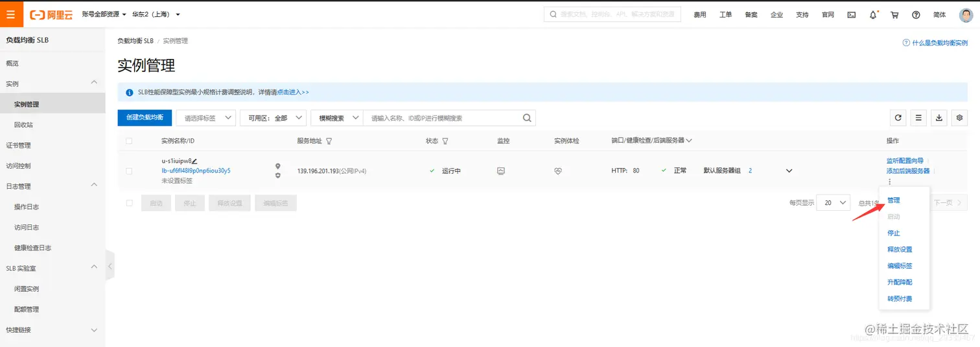
Task: Open the 可用区：全部 dropdown
Action: 272,118
